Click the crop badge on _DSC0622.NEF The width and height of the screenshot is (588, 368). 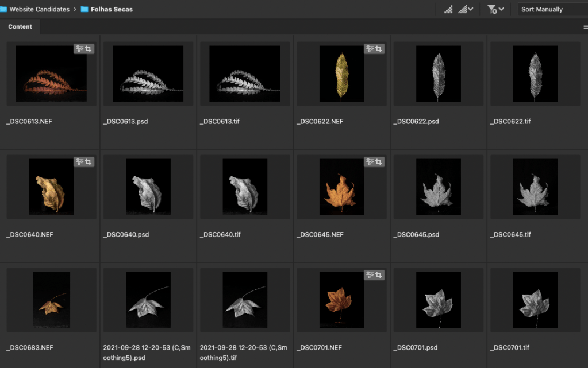tap(378, 49)
